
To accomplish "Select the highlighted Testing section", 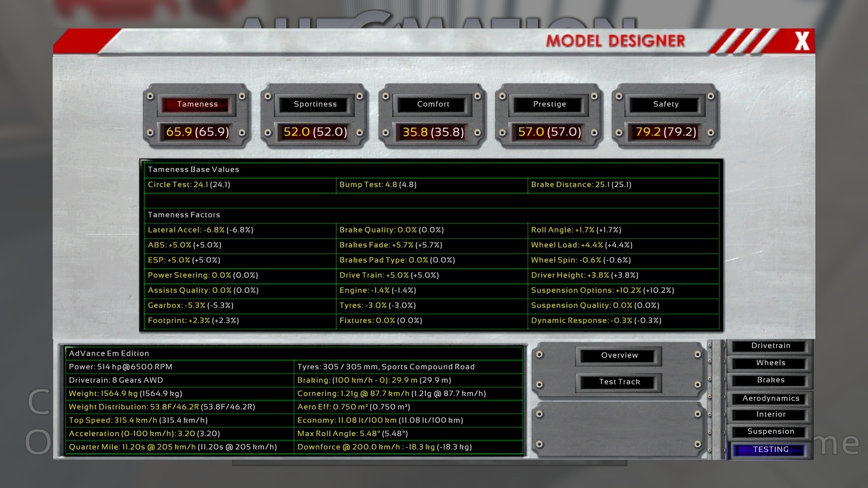I will tap(770, 450).
